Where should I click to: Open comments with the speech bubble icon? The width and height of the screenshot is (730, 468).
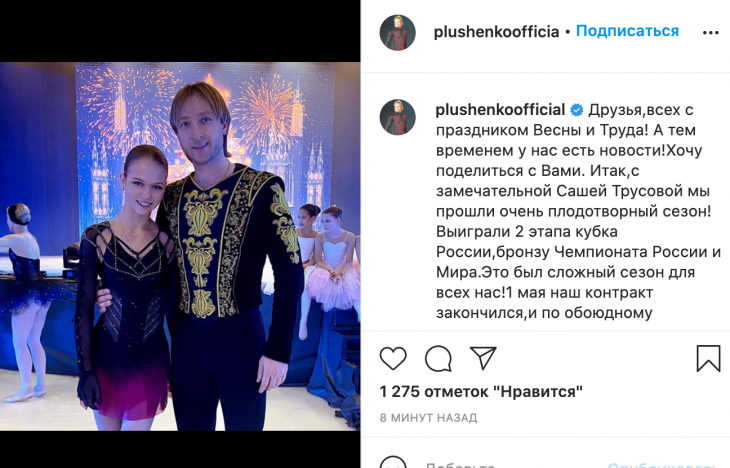point(438,358)
